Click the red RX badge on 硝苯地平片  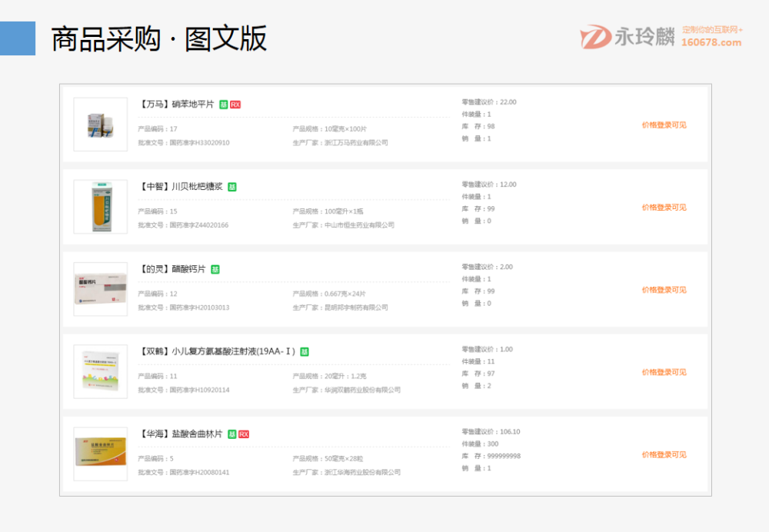pos(235,105)
